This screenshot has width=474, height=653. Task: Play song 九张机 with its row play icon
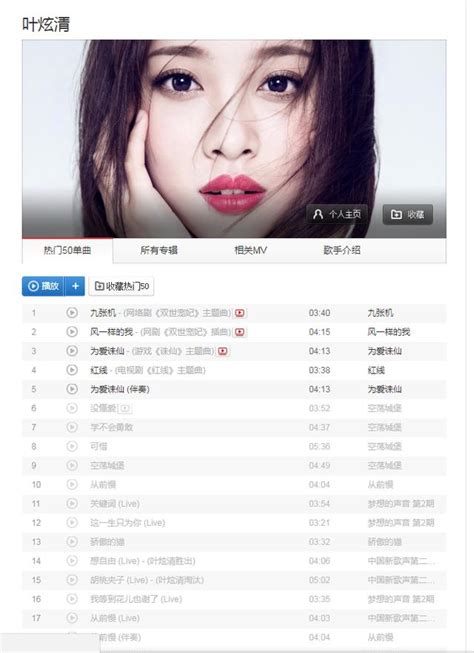(72, 312)
